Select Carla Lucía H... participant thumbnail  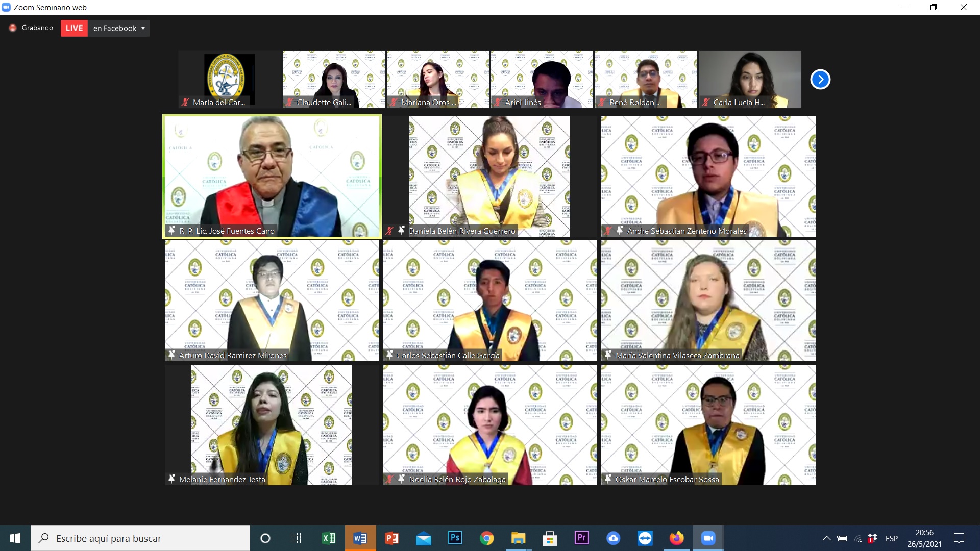(750, 79)
